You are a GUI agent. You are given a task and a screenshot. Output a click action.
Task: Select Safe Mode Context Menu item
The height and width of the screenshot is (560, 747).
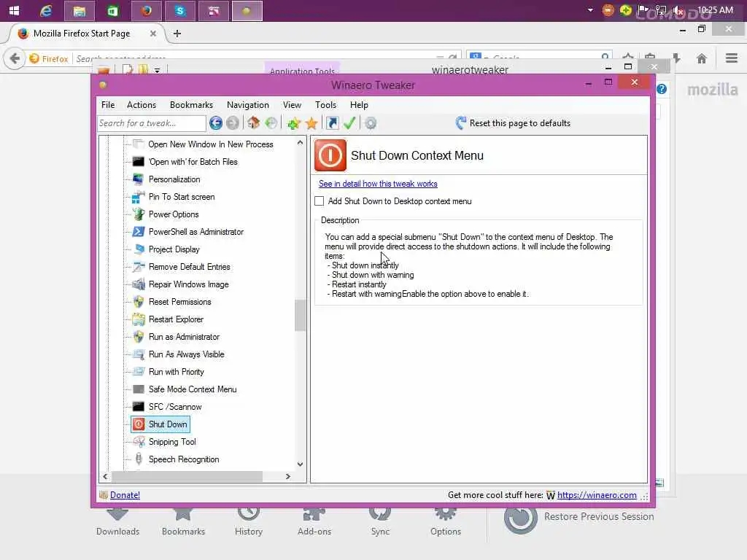coord(193,389)
